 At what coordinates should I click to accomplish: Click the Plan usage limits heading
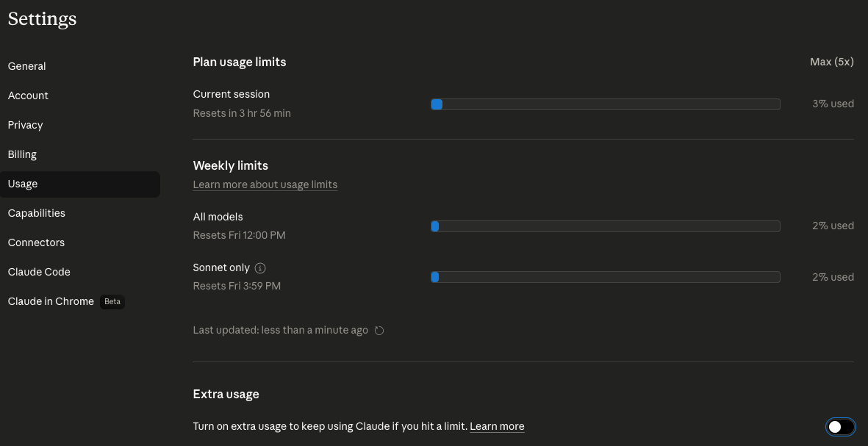click(240, 62)
